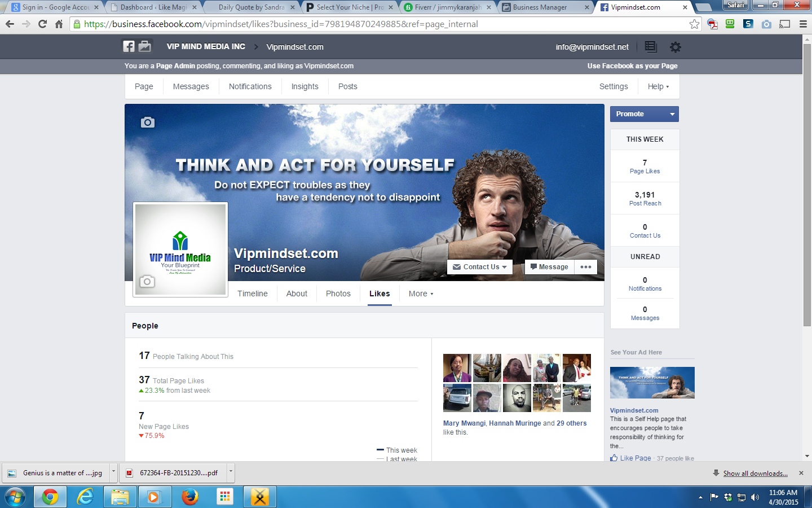
Task: Open the Chrome menu hamburger icon
Action: [x=803, y=24]
